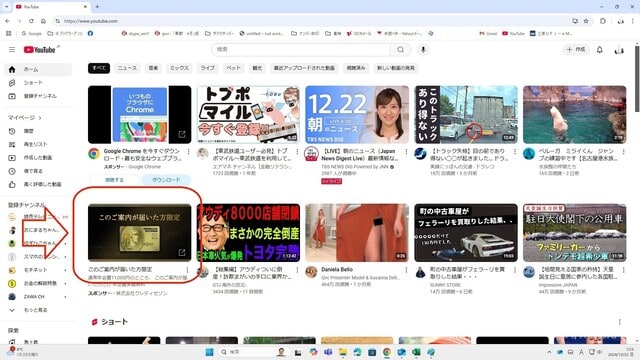Open Shorts section three-dot options
This screenshot has width=640, height=360.
click(x=620, y=322)
